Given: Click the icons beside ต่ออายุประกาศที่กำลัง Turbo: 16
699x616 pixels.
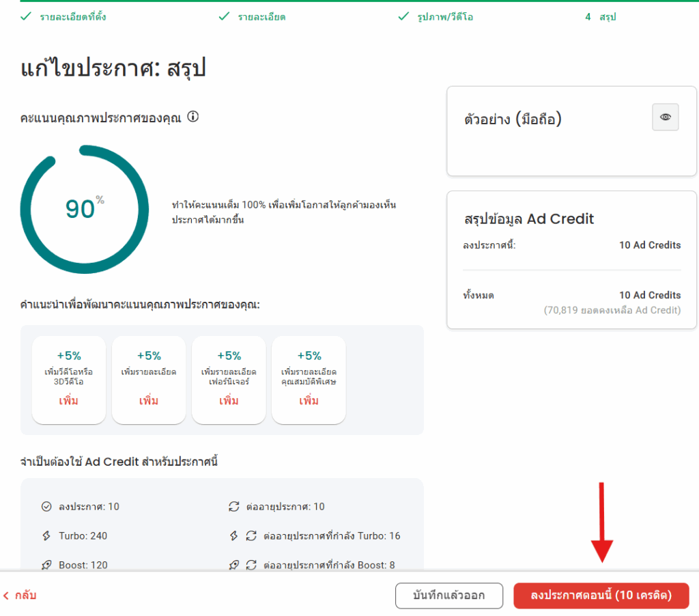Looking at the screenshot, I should [243, 536].
